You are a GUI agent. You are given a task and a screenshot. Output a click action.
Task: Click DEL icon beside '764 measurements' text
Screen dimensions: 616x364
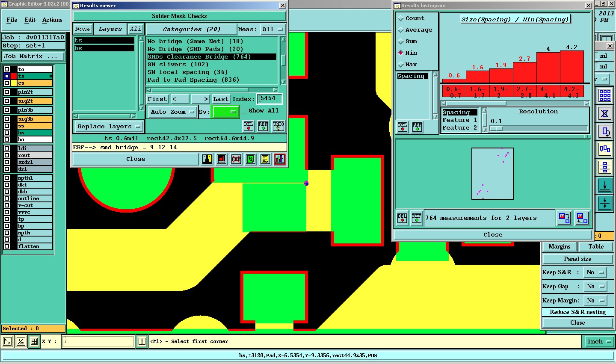(402, 218)
